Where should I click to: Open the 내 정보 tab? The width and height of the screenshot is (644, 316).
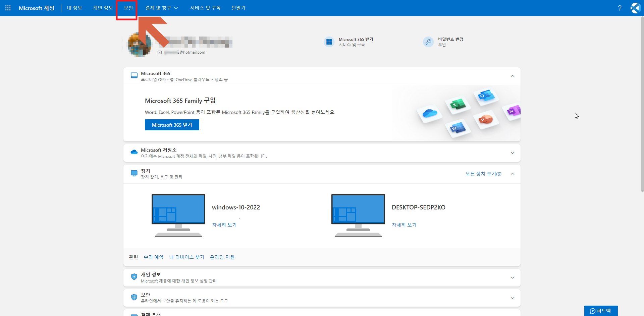click(x=74, y=8)
